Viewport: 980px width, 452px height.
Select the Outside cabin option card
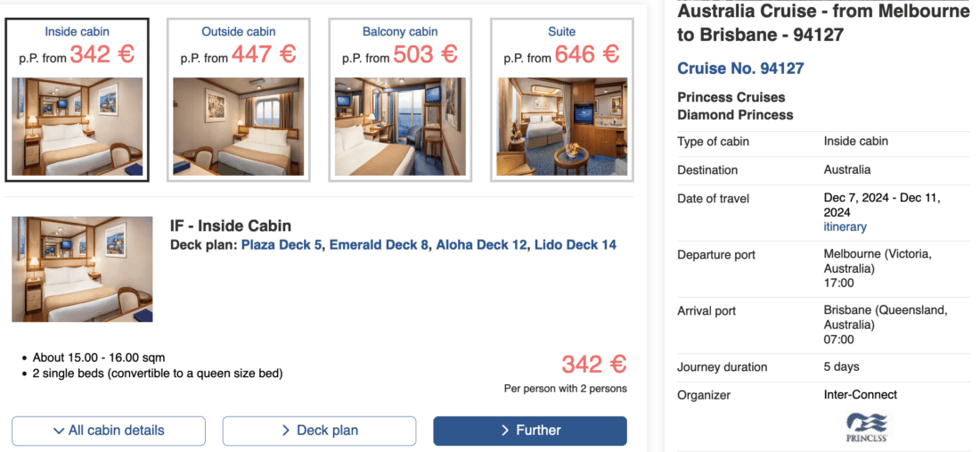point(238,98)
